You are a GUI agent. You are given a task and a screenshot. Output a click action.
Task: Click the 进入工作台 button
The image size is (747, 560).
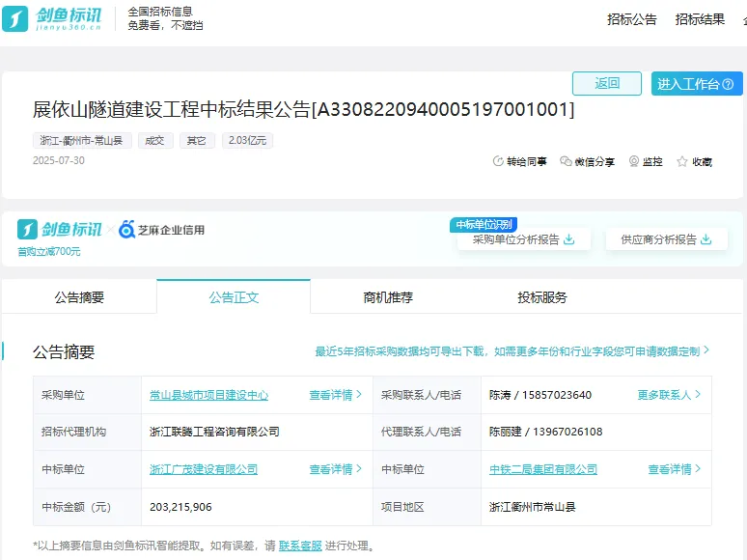[696, 84]
